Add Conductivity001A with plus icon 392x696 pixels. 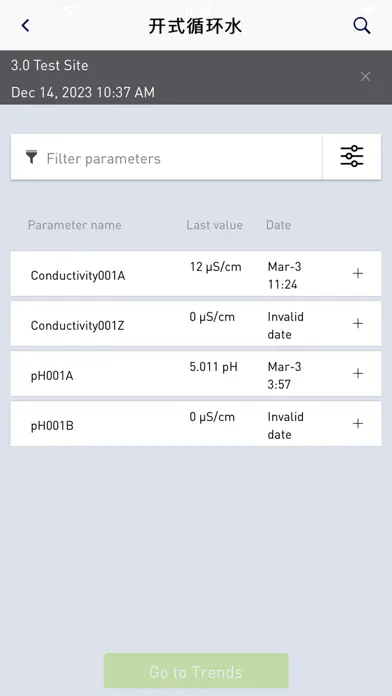tap(358, 273)
